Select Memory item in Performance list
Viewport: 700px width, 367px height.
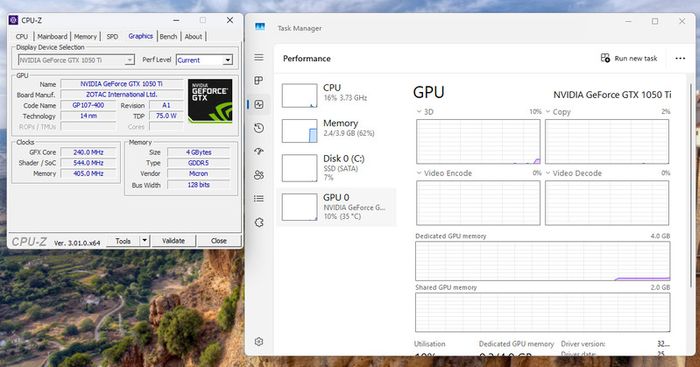coord(336,130)
